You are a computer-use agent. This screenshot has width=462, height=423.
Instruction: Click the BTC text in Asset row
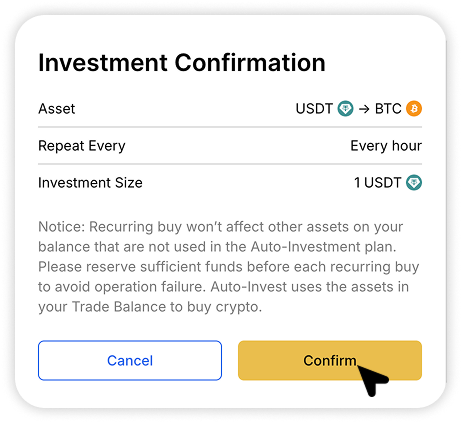coord(388,109)
